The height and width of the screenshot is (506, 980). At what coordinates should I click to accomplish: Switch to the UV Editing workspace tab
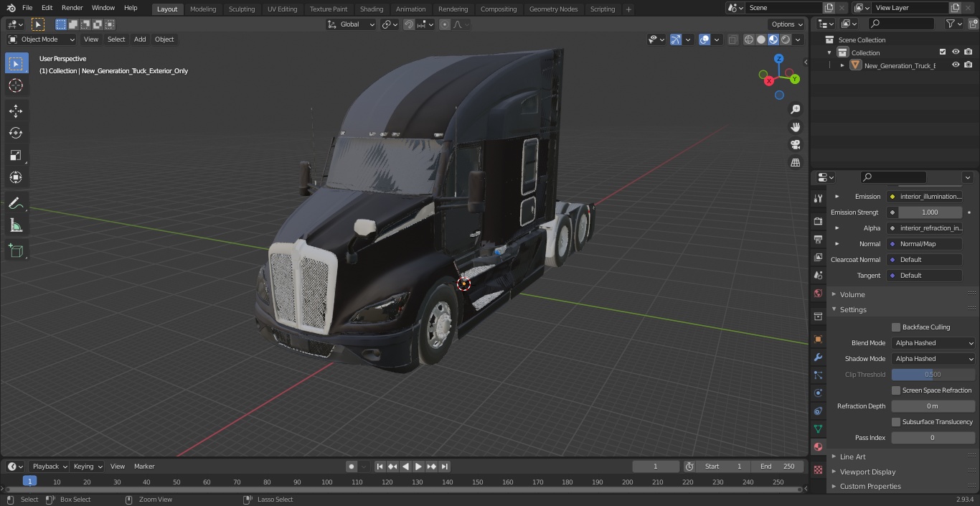[x=282, y=9]
